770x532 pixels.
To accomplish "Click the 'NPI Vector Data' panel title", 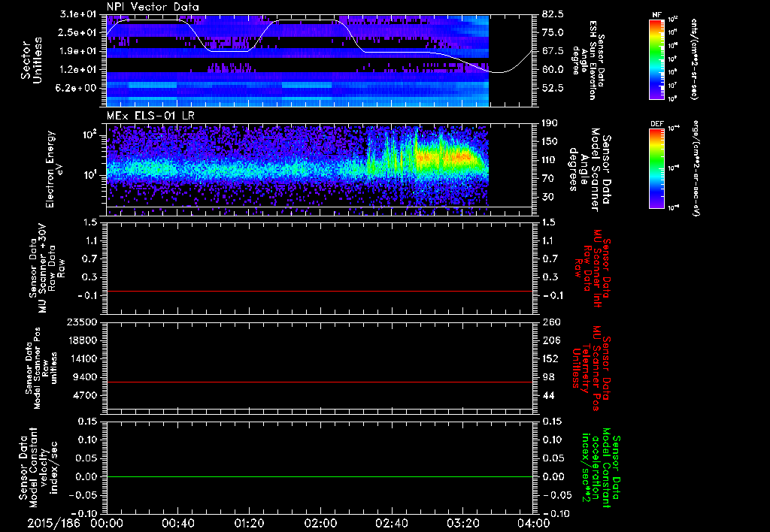I will pos(153,7).
